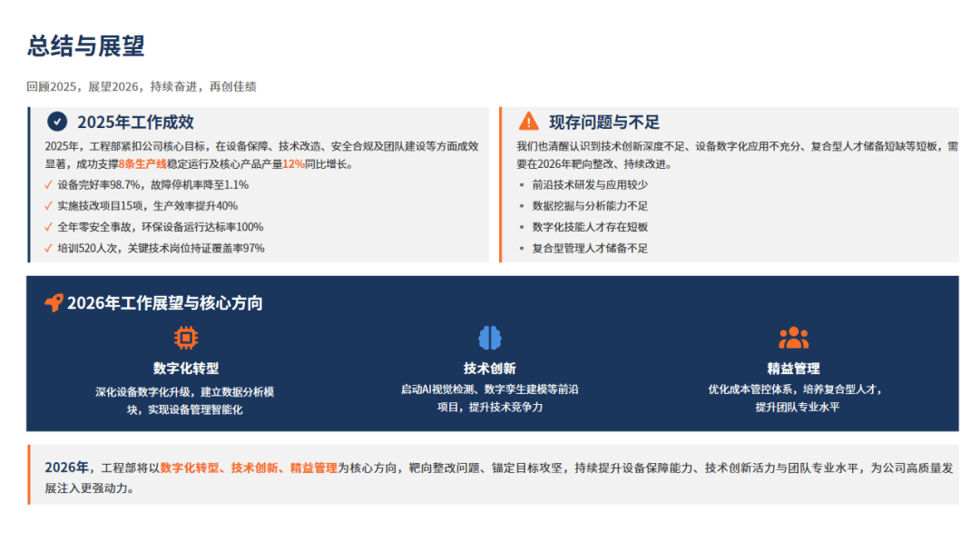The image size is (980, 552).
Task: Click the checkmark badge beside 2025年工作成效
Action: tap(57, 122)
